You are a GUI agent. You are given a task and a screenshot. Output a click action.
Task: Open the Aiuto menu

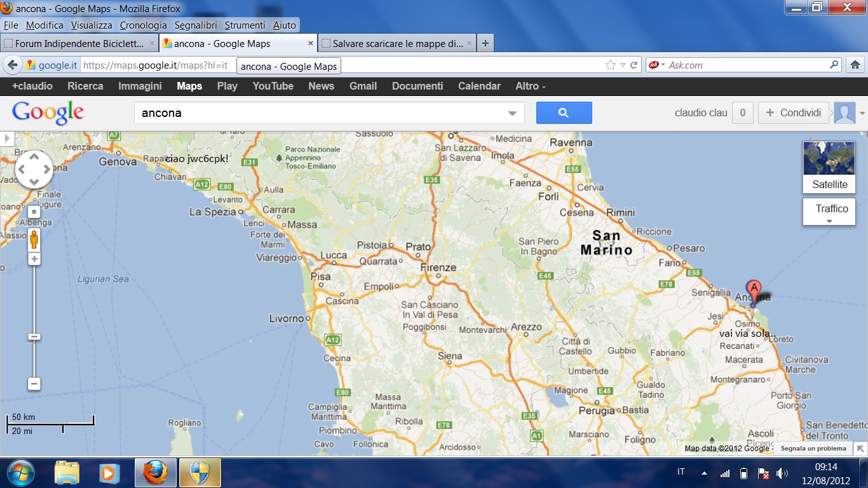click(285, 25)
